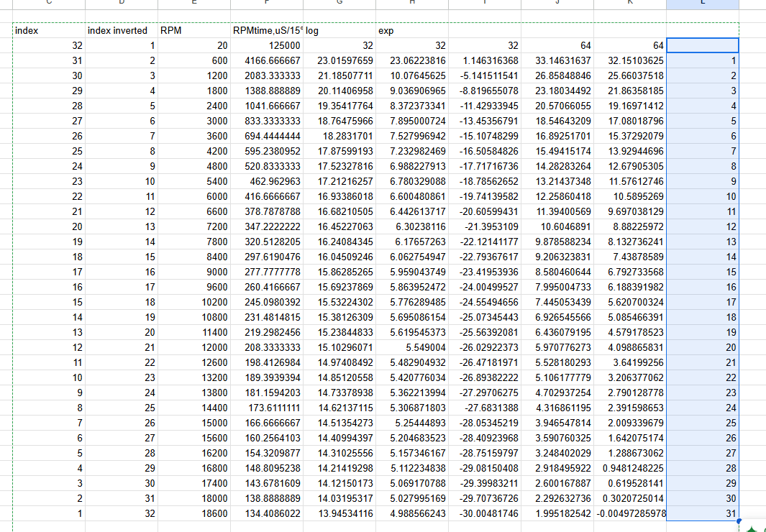
Task: Click the cell containing 1388.888889
Action: (x=267, y=91)
